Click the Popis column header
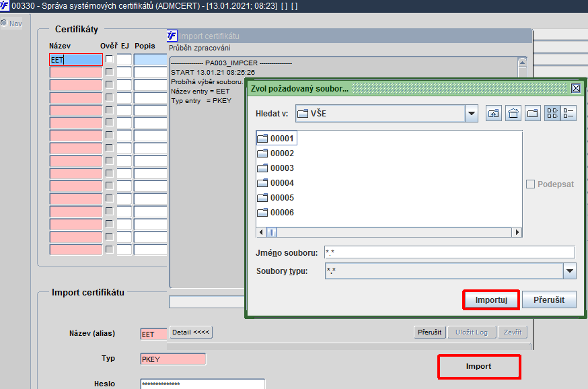588x389 pixels. point(145,46)
